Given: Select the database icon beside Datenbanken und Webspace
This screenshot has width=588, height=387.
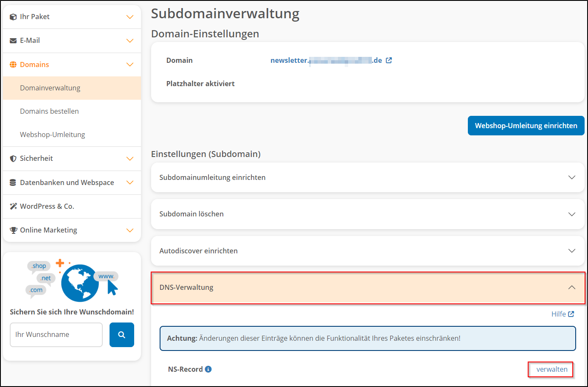Looking at the screenshot, I should (13, 182).
